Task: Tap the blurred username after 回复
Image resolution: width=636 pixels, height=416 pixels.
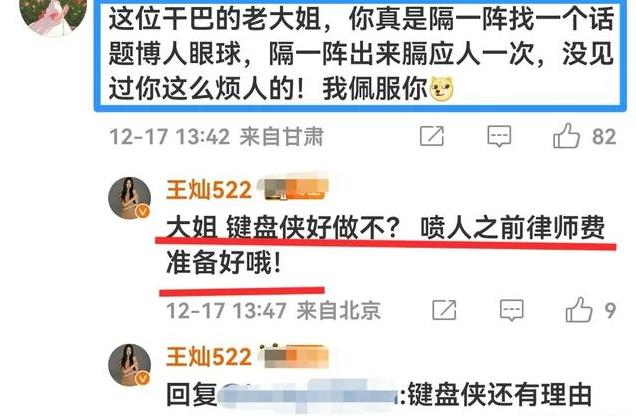Action: coord(308,393)
